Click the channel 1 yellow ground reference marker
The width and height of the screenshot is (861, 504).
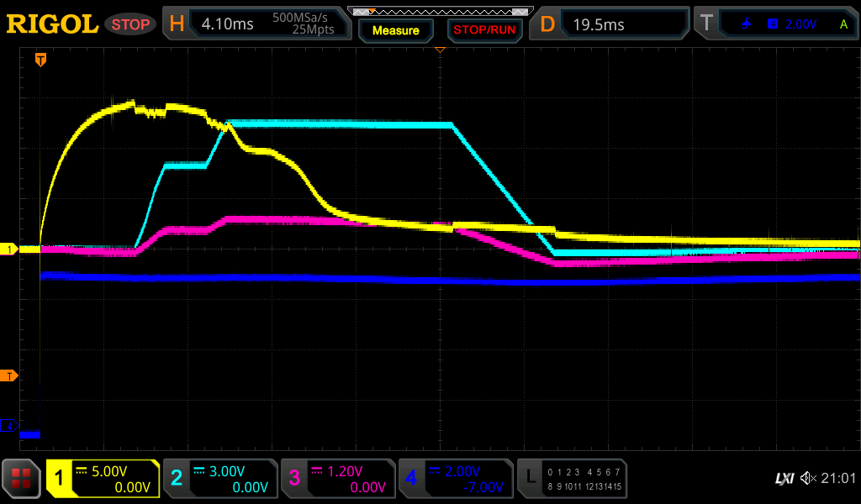click(9, 249)
